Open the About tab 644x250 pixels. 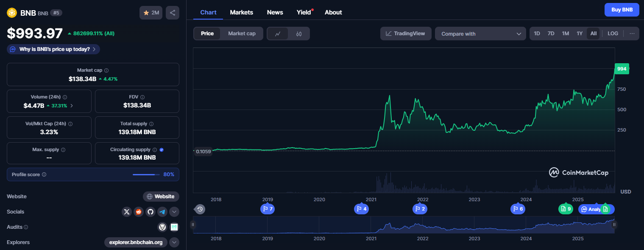click(x=333, y=12)
